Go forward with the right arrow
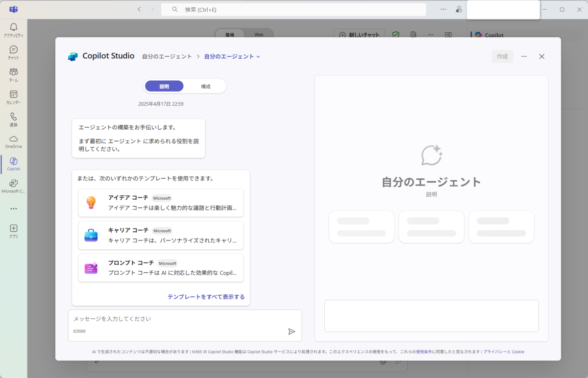588x378 pixels. [152, 9]
